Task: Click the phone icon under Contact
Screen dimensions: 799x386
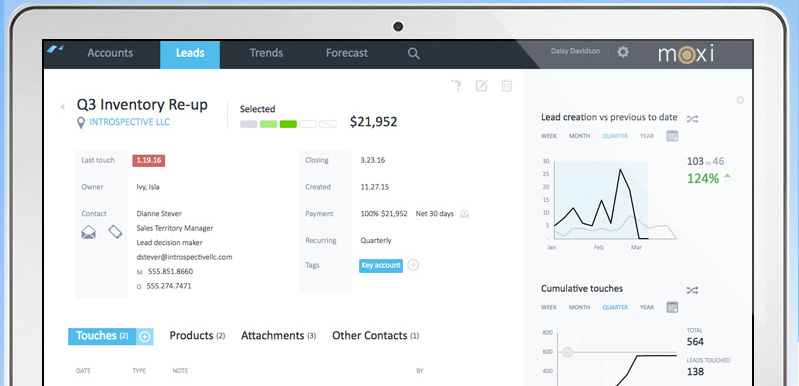Action: pyautogui.click(x=116, y=232)
